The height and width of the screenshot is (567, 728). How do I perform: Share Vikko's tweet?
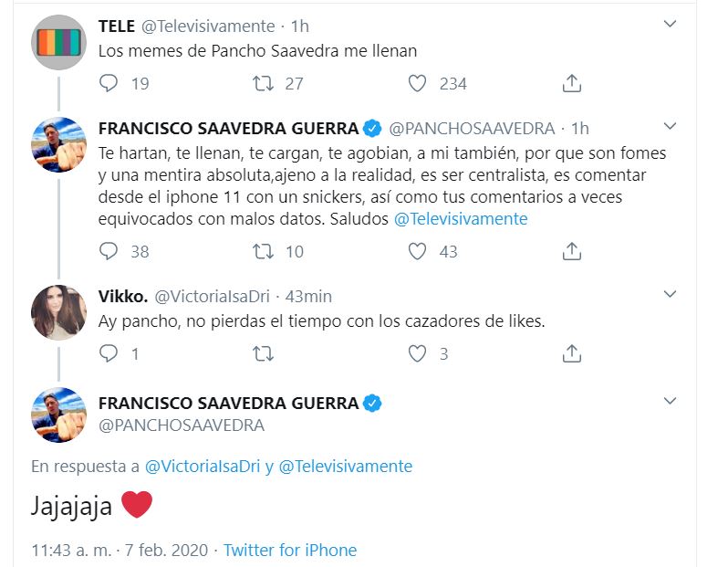[x=571, y=353]
